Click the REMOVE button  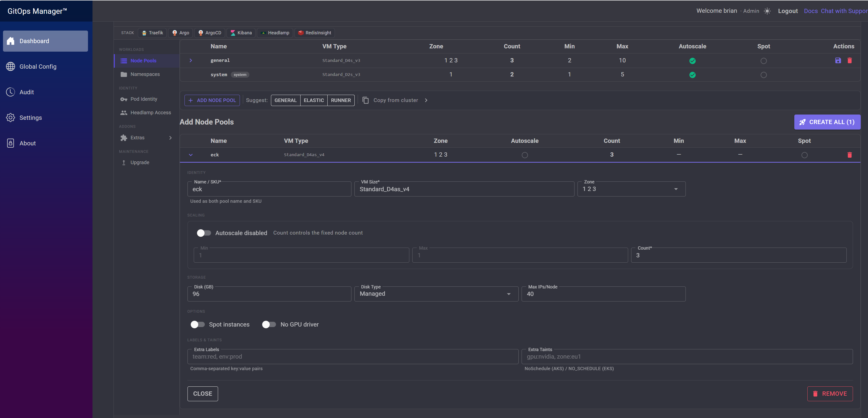pyautogui.click(x=830, y=393)
